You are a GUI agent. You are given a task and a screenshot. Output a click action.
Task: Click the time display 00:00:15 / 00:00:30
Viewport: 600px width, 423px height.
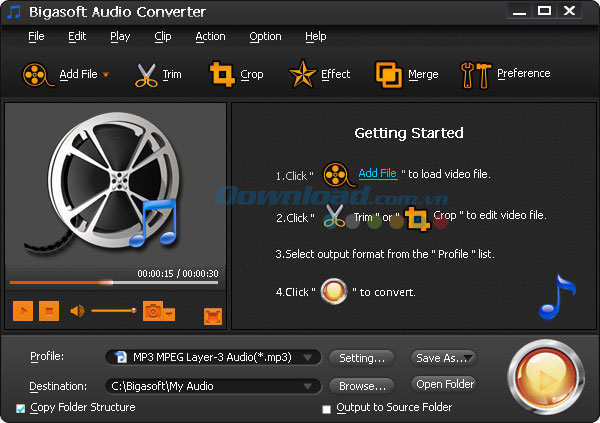click(178, 273)
